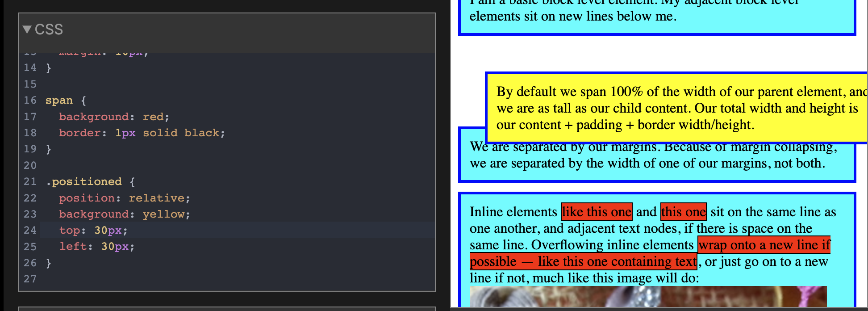Click the yellow positioned paragraph box
Image resolution: width=868 pixels, height=311 pixels.
677,108
